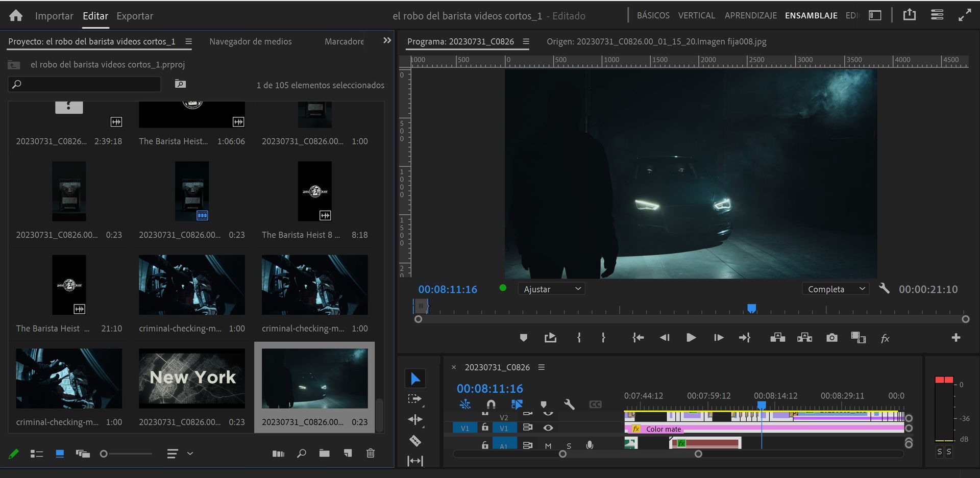Select the New York thumbnail clip
980x478 pixels.
point(192,378)
